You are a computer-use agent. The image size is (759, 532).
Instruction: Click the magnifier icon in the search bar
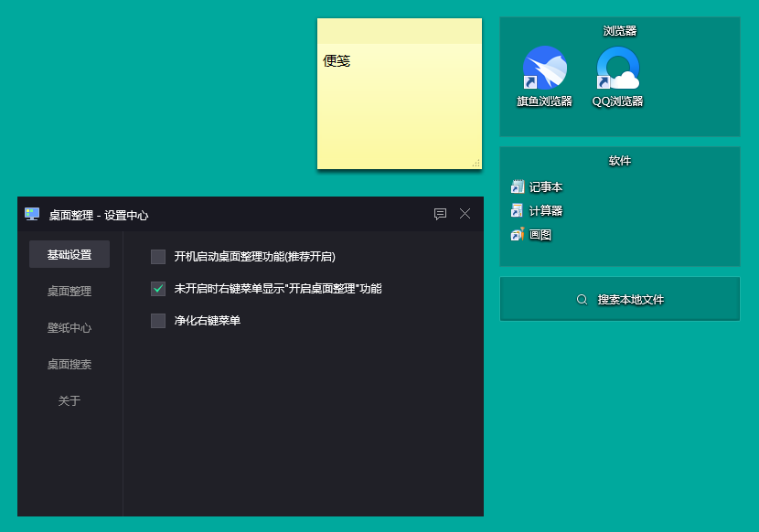(582, 300)
